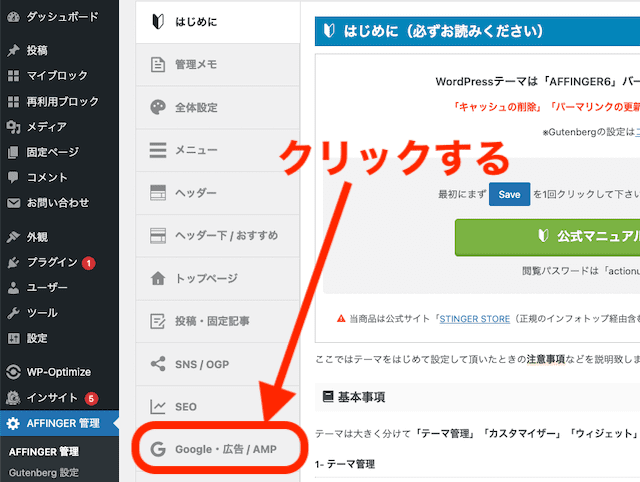Open the 設定 sidebar menu
This screenshot has width=640, height=482.
[x=60, y=338]
